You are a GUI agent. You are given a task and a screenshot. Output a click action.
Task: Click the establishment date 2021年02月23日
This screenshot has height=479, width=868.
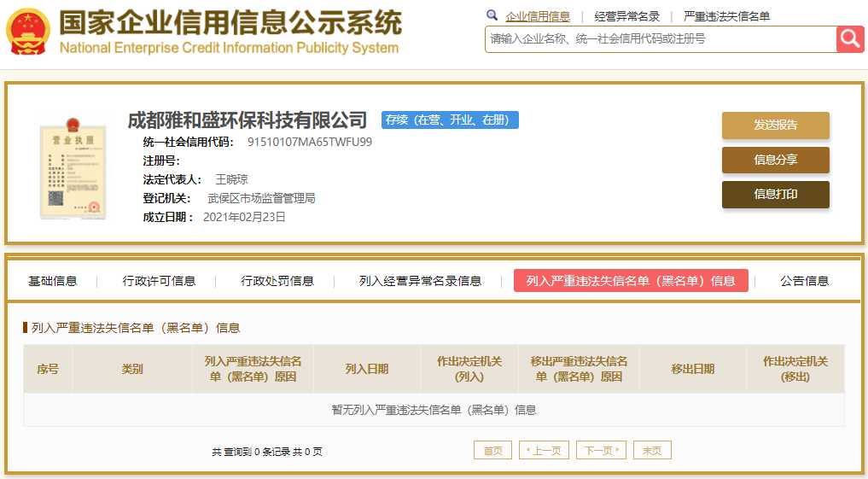[244, 217]
